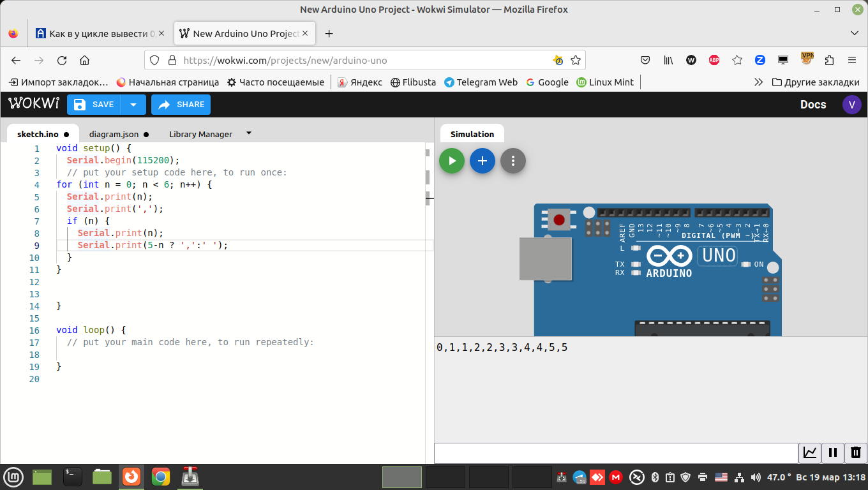868x490 pixels.
Task: Focus the serial monitor input field
Action: click(617, 453)
